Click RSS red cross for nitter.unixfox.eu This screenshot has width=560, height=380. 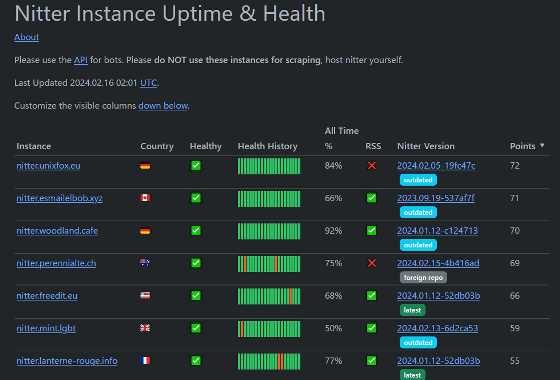(x=372, y=165)
